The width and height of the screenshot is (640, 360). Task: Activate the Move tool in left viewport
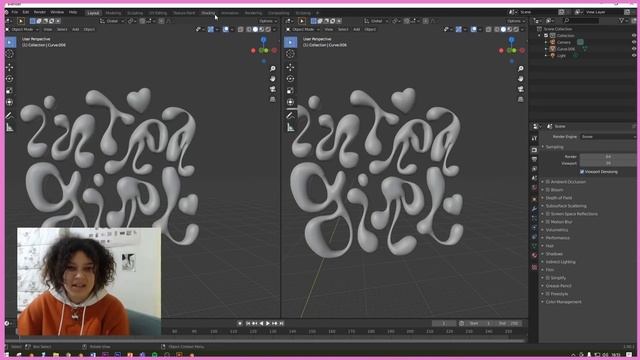click(x=10, y=67)
